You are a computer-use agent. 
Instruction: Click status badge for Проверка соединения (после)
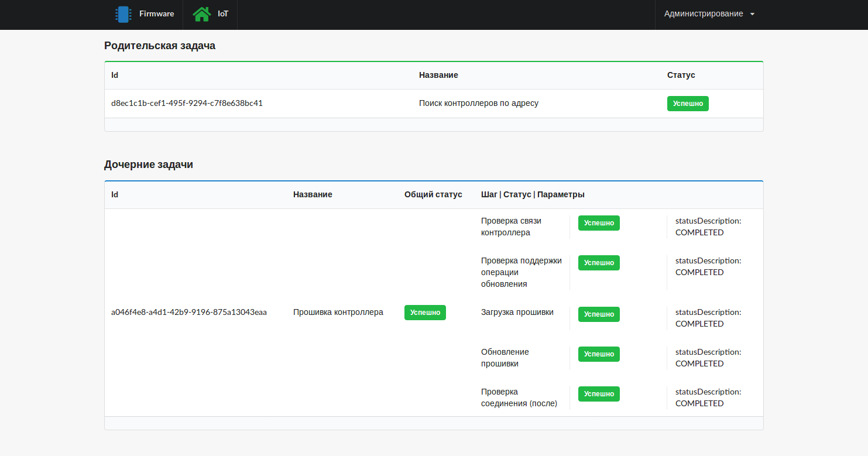point(599,394)
